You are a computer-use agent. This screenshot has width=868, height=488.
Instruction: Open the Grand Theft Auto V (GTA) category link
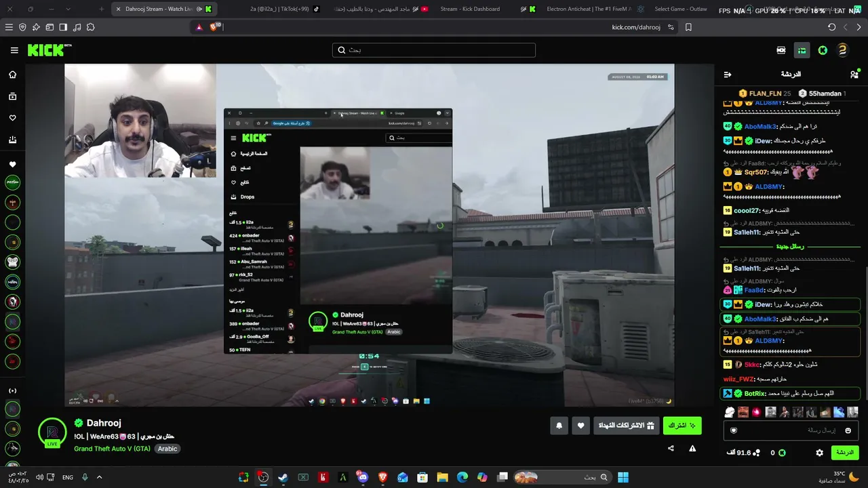click(x=112, y=449)
